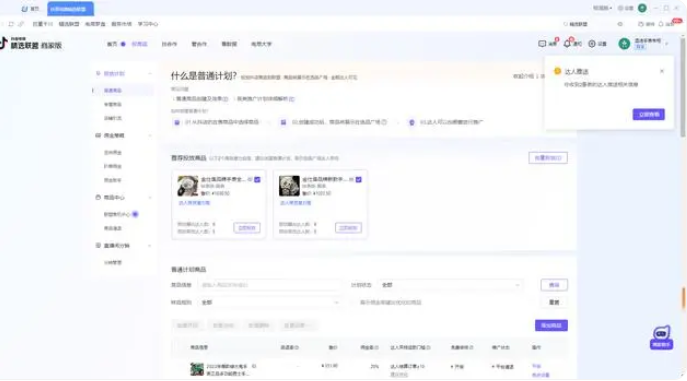Image resolution: width=687 pixels, height=381 pixels.
Task: Click the purple 添加商品 button above the table
Action: tap(551, 325)
